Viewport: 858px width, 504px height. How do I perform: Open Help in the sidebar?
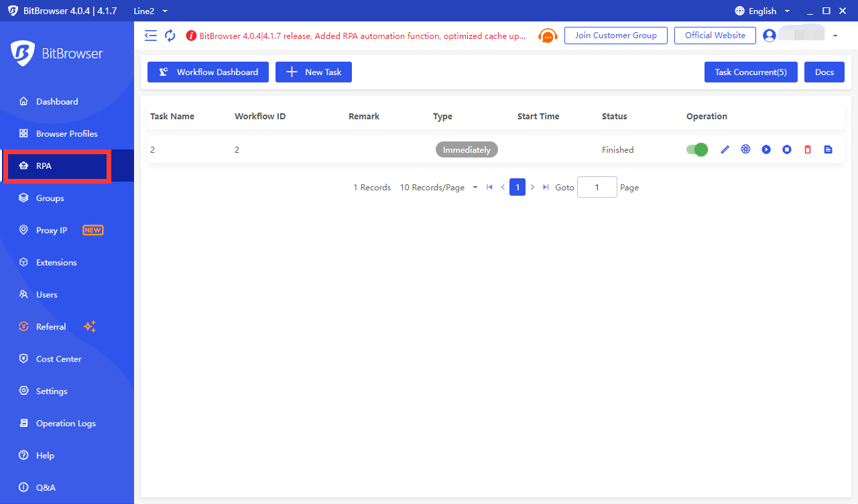[x=67, y=456]
